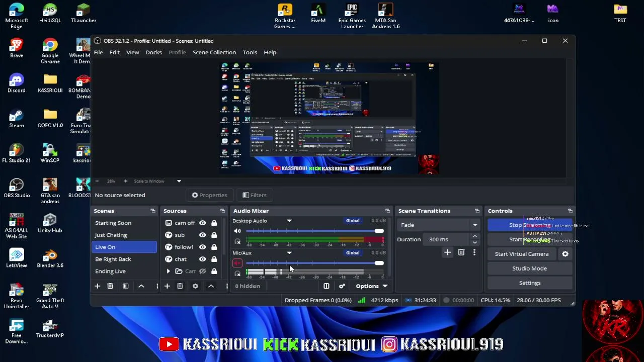This screenshot has width=644, height=362.
Task: Open Audio Mixer Options dropdown
Action: (x=372, y=286)
